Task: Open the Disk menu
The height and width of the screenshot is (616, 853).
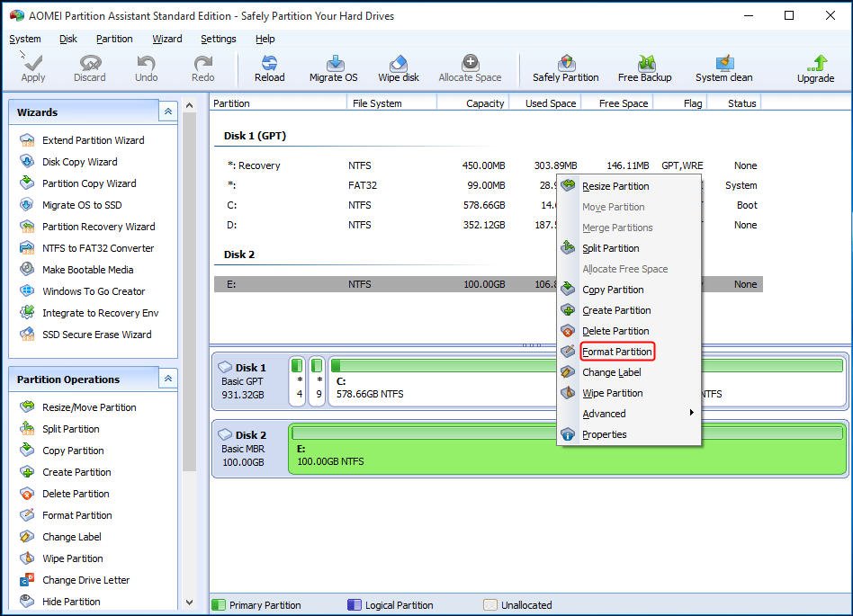Action: coord(67,39)
